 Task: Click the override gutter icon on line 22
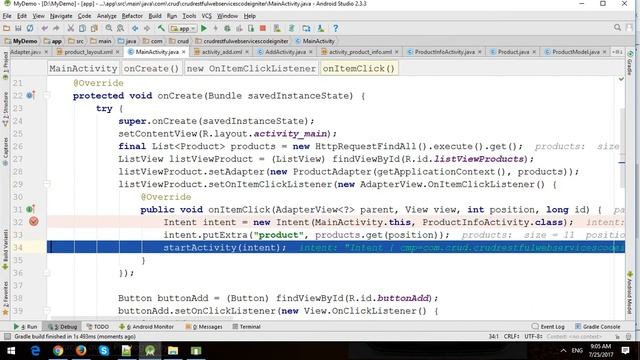[30, 95]
